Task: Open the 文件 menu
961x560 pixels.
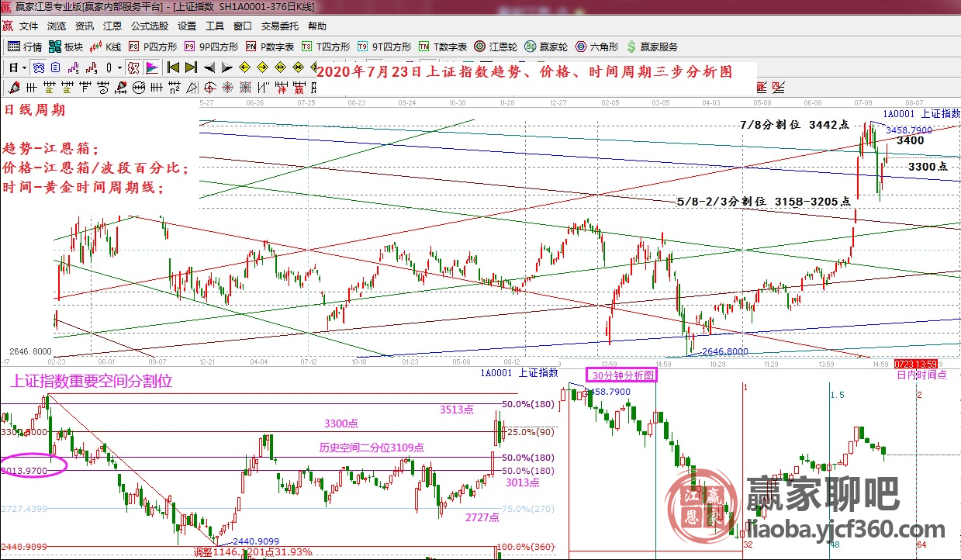Action: point(29,26)
